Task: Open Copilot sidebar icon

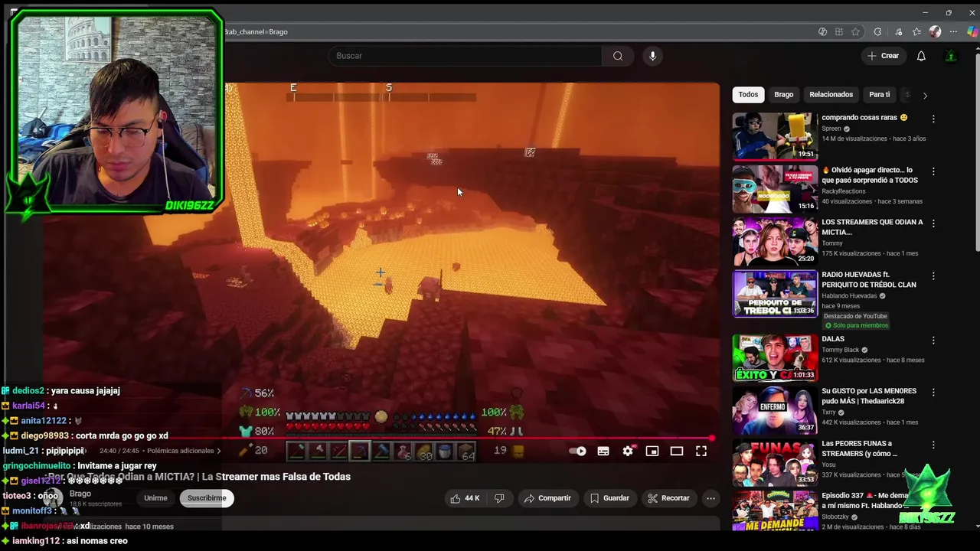Action: 972,31
